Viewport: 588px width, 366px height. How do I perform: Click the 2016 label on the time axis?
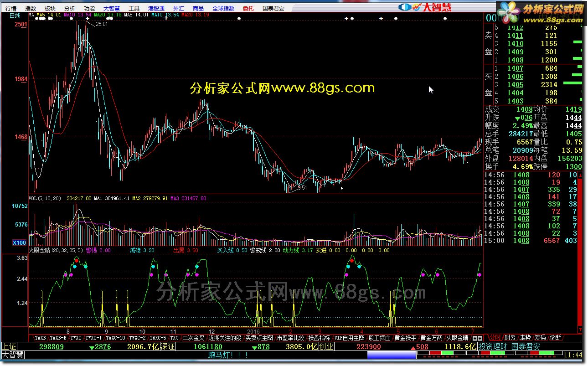253,331
